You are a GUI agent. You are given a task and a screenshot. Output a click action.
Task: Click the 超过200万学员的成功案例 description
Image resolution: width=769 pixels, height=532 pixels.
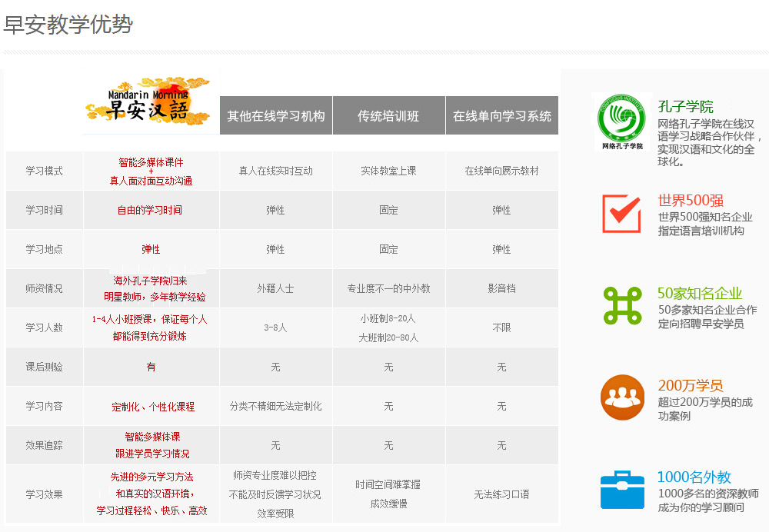click(705, 409)
